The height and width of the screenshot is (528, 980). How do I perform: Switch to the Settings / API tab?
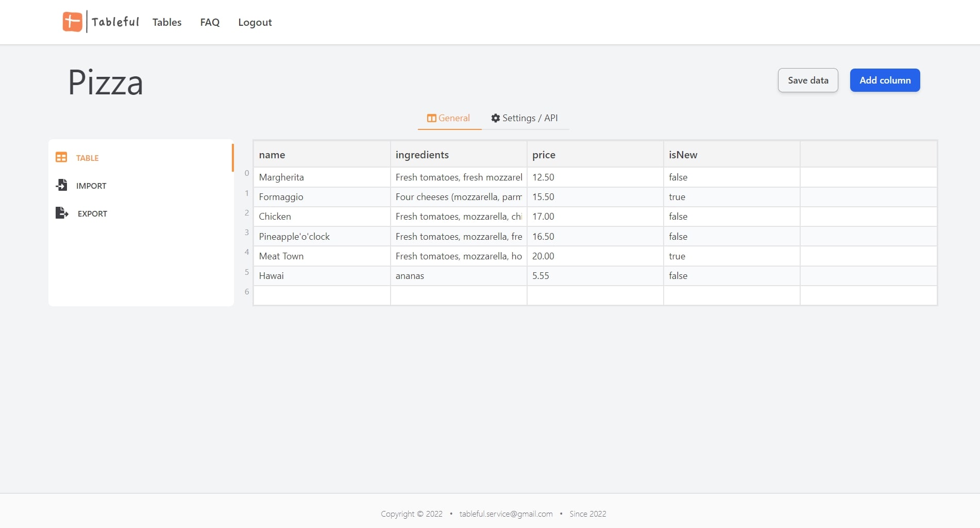525,118
